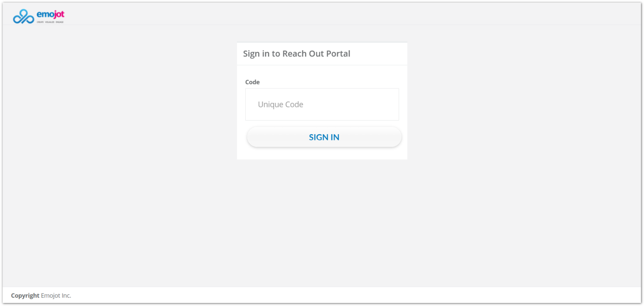Click the "ENGAGE" tagline word under the logo
644x306 pixels.
click(60, 22)
